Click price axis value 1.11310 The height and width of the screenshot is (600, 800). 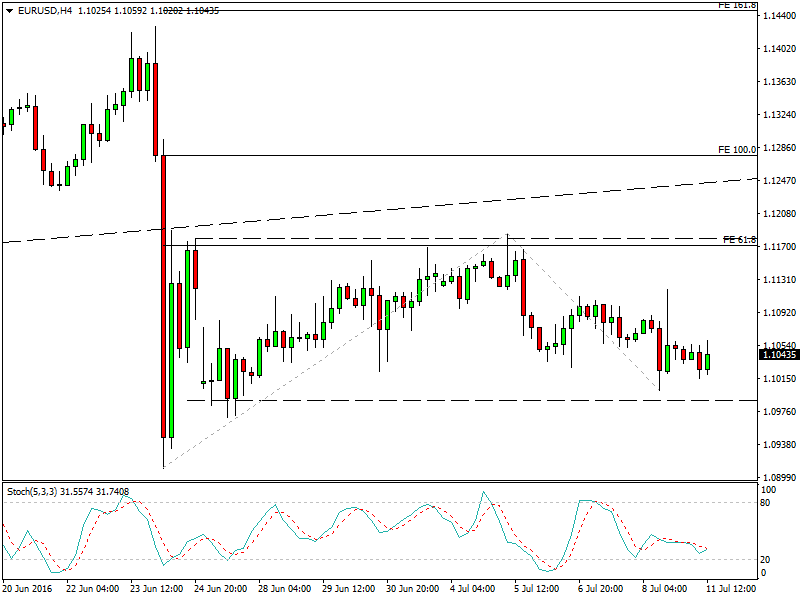coord(779,280)
